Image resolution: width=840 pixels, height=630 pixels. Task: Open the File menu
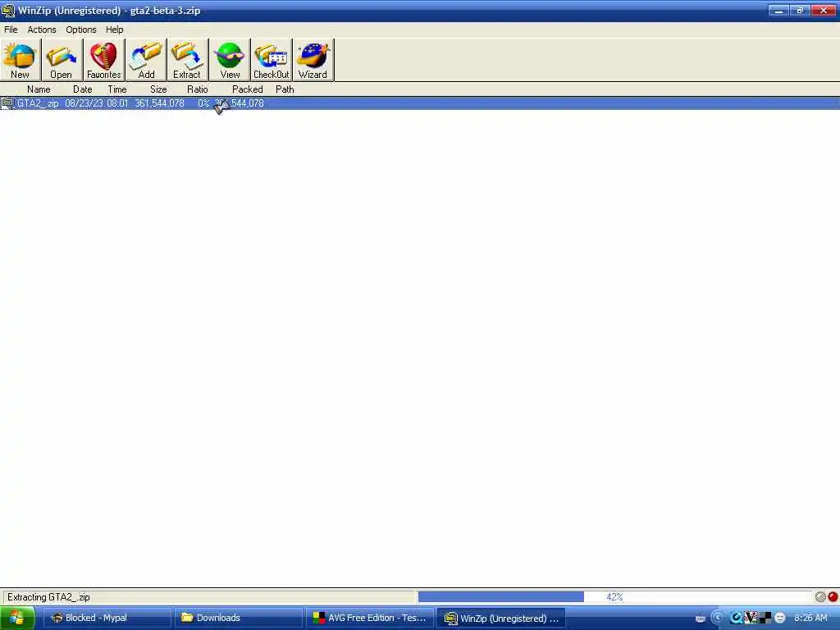click(x=11, y=30)
